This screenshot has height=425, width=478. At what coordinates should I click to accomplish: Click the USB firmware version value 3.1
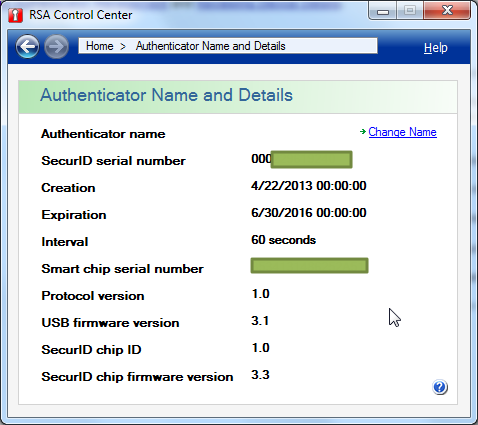tap(260, 321)
